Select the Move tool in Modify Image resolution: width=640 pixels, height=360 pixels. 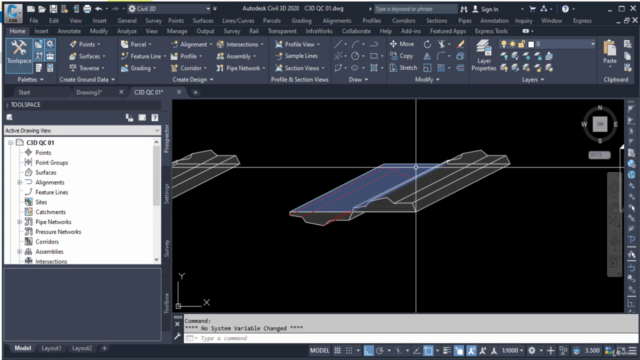click(402, 44)
